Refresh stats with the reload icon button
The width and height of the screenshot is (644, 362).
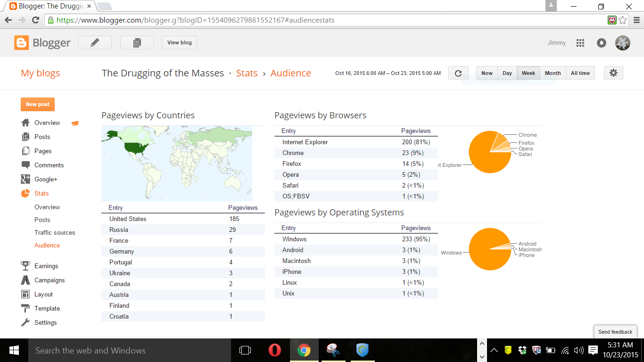pos(458,73)
